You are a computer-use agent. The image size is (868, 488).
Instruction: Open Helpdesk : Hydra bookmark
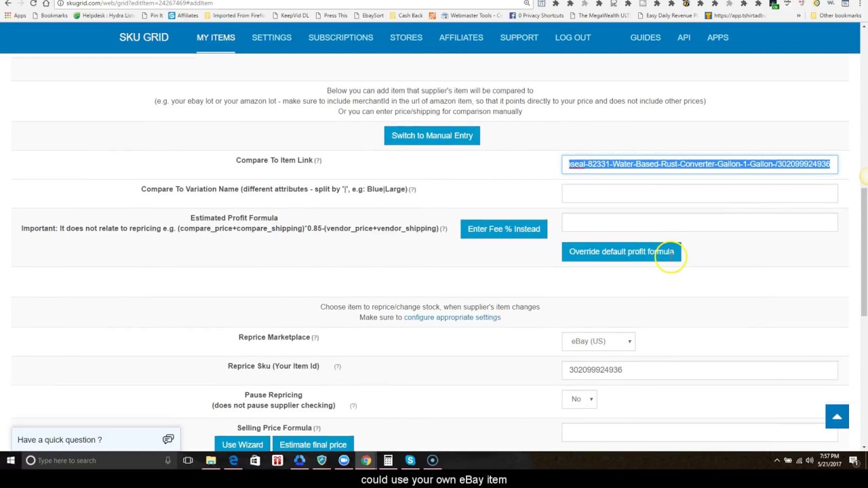(104, 15)
